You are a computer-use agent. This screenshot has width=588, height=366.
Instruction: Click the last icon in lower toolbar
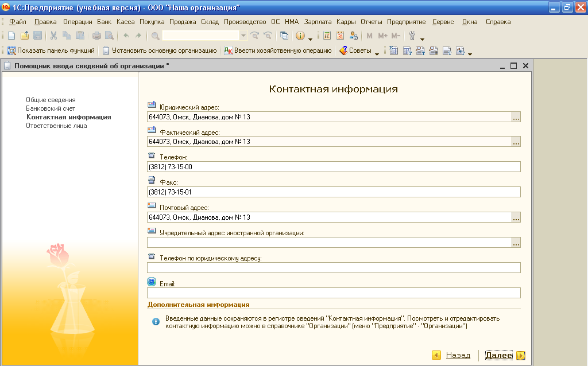460,50
